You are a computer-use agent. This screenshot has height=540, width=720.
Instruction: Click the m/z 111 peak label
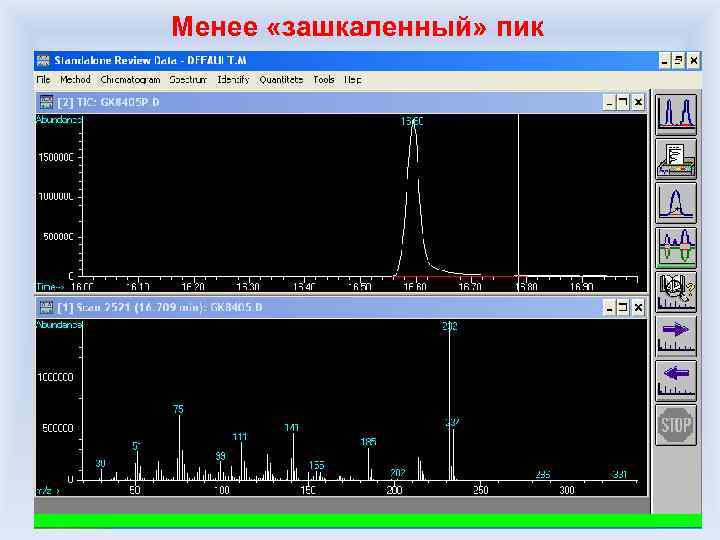pyautogui.click(x=240, y=436)
